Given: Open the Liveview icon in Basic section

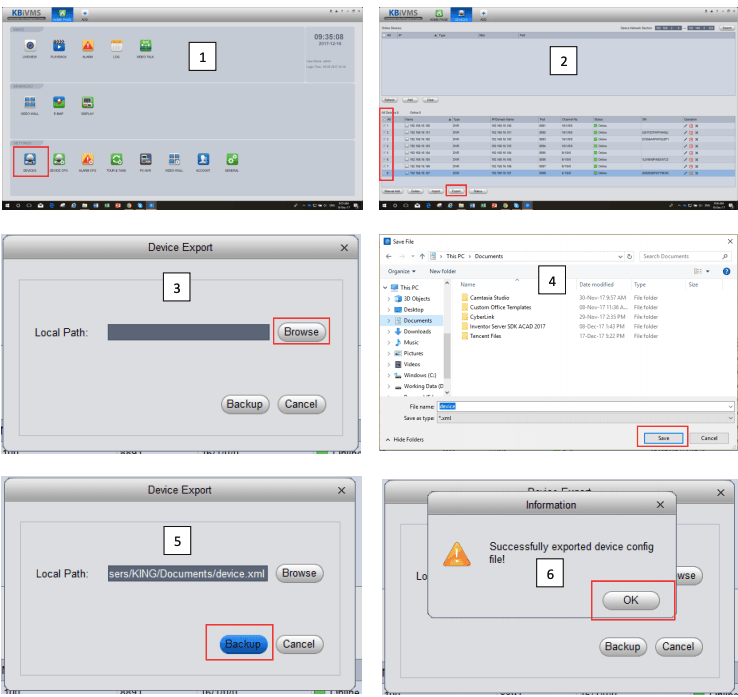Looking at the screenshot, I should point(30,46).
